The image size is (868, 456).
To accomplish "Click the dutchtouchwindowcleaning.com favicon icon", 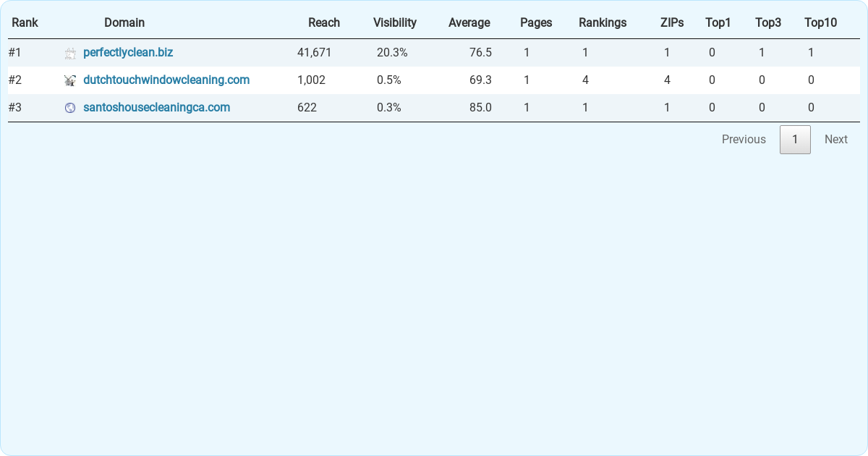I will tap(70, 80).
